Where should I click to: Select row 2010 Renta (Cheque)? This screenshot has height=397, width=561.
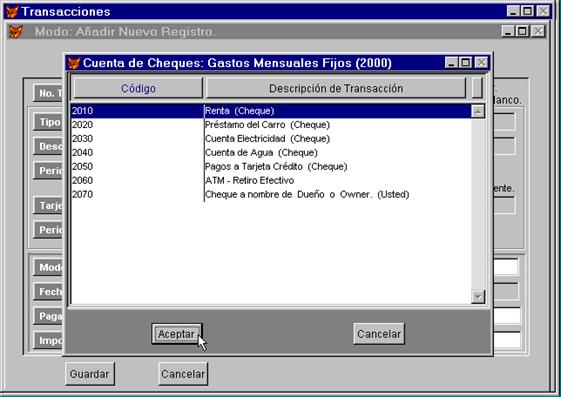point(271,111)
